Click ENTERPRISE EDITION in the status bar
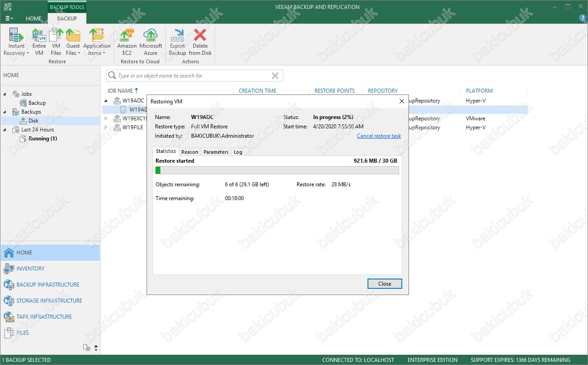This screenshot has width=588, height=365. tap(433, 360)
